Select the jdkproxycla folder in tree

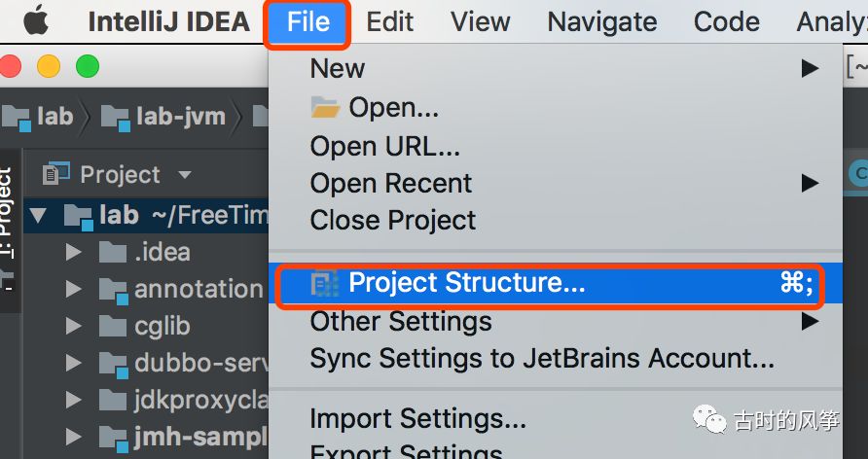pyautogui.click(x=199, y=401)
